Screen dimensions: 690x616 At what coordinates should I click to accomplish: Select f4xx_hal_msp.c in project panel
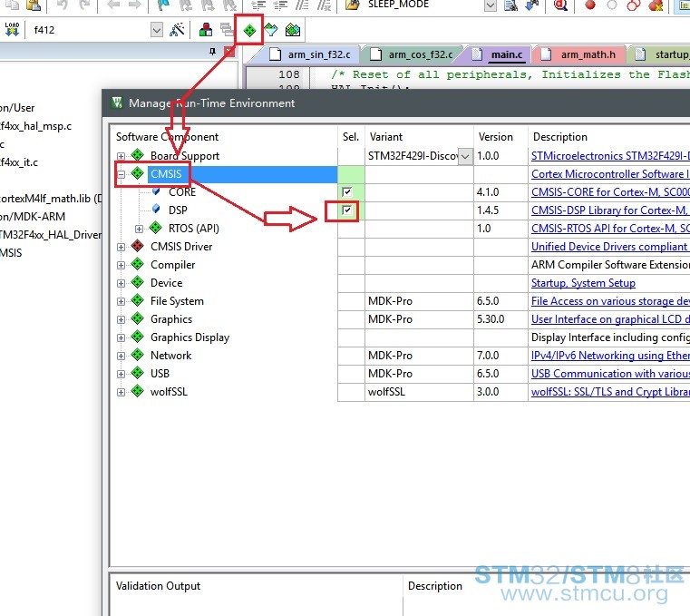(x=35, y=126)
